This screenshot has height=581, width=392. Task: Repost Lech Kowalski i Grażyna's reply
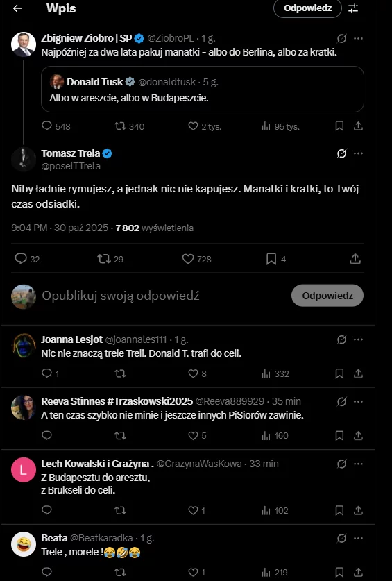120,511
